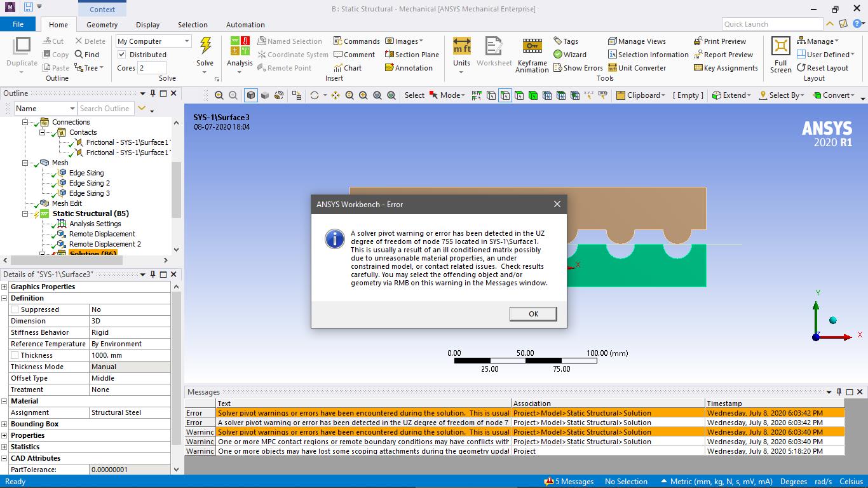
Task: Click the Metric units status bar entry
Action: [716, 482]
